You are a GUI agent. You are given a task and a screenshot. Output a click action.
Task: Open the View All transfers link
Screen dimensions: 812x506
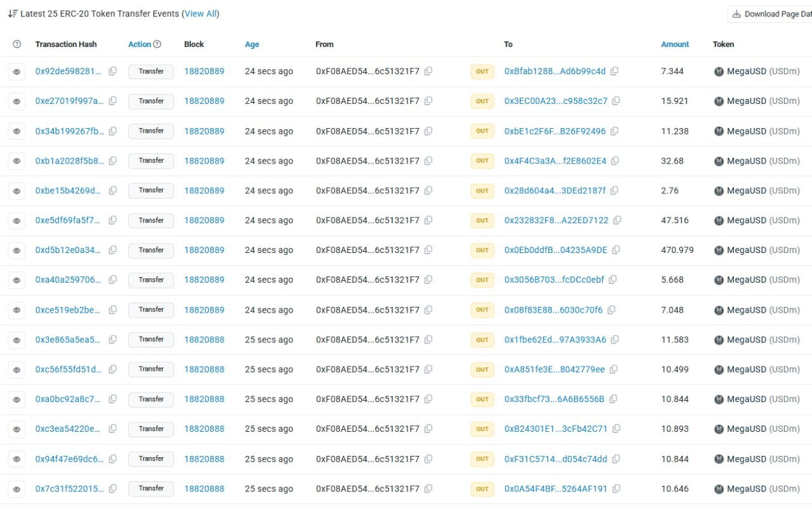[x=200, y=13]
